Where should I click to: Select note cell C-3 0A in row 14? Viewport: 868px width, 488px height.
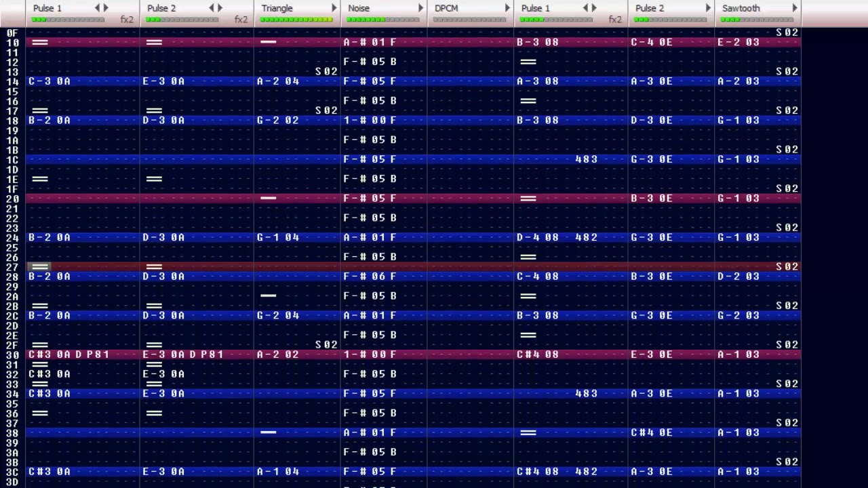(50, 81)
